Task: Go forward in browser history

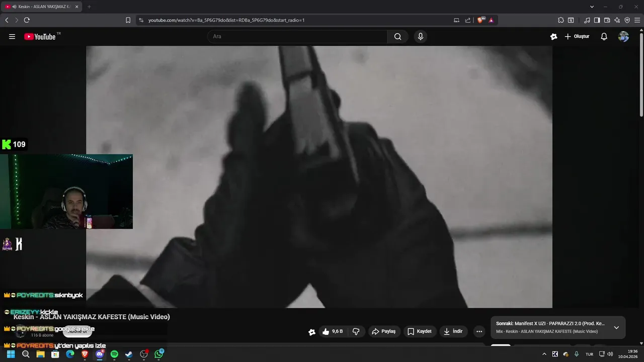Action: click(16, 20)
